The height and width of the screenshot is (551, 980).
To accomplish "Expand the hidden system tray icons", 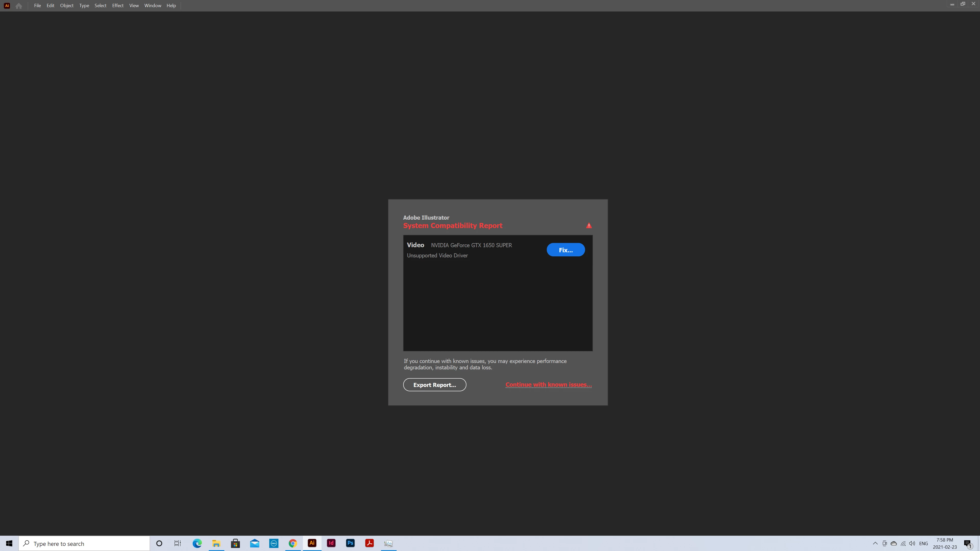I will (x=875, y=543).
